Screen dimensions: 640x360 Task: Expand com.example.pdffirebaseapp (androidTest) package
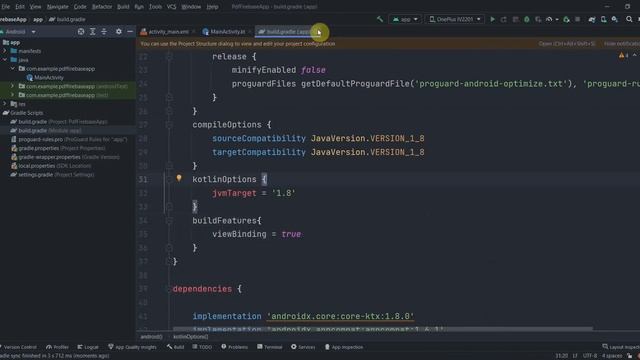[x=13, y=86]
